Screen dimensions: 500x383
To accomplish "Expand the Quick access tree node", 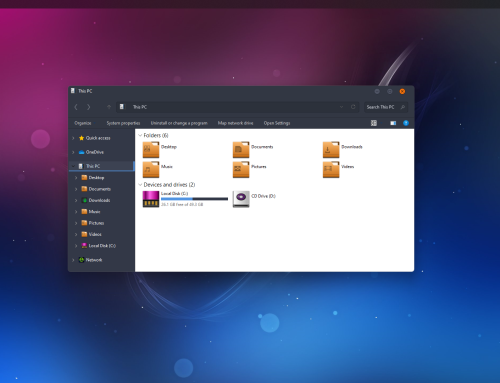I will click(73, 138).
